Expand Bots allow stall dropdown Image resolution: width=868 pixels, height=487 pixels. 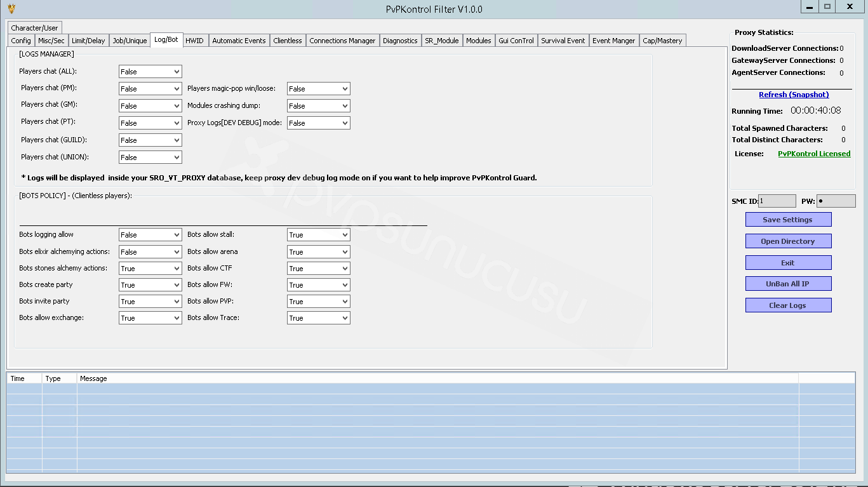coord(319,235)
